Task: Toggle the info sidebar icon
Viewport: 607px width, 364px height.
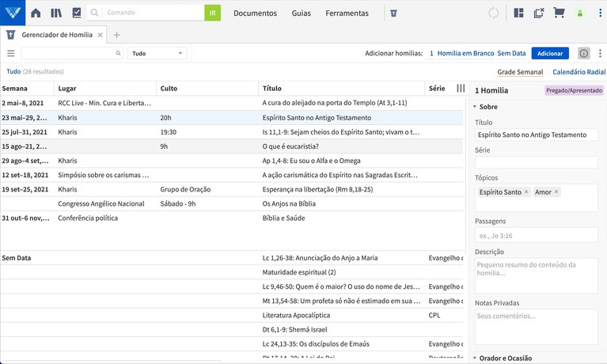Action: pos(584,53)
